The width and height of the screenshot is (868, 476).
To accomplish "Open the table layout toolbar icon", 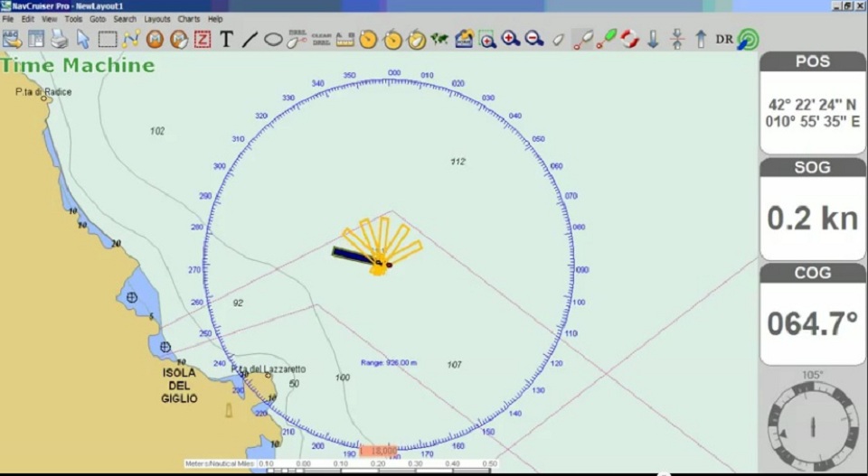I will 36,39.
